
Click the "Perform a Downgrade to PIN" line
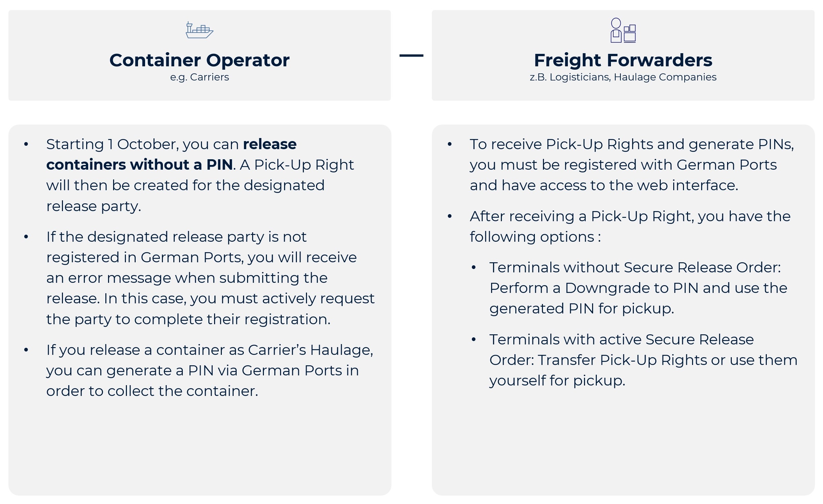pyautogui.click(x=638, y=288)
